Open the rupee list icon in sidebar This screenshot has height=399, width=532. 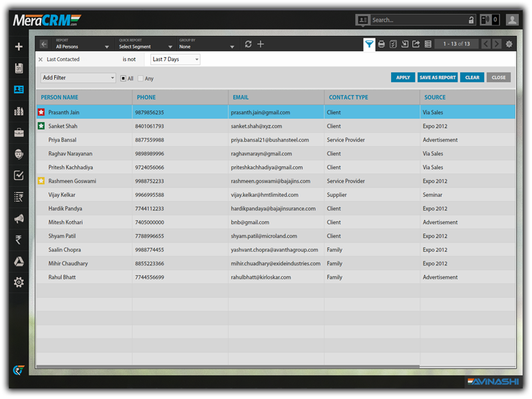19,197
